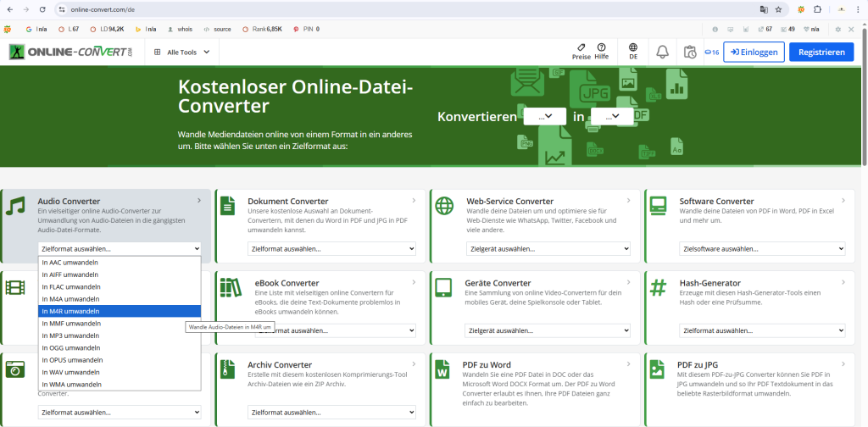Image resolution: width=868 pixels, height=427 pixels.
Task: Open the Audio Converter heading link
Action: coord(70,202)
